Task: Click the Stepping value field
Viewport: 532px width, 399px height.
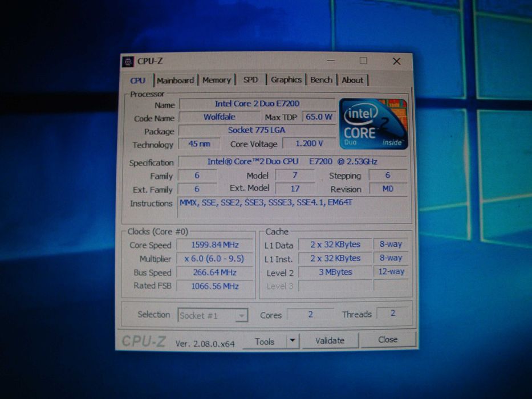Action: point(388,175)
